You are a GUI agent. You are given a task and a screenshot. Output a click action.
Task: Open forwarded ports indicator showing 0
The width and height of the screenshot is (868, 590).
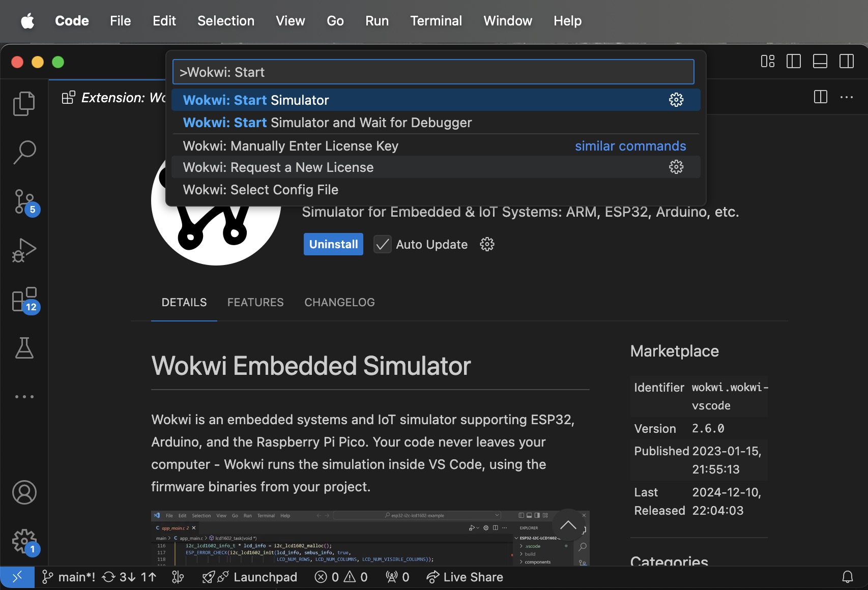(x=397, y=577)
